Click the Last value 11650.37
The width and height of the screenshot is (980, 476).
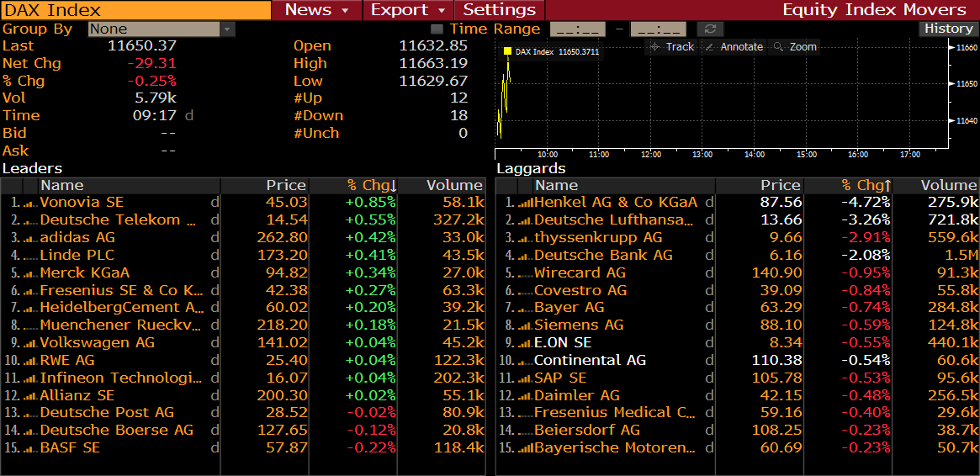[x=142, y=45]
